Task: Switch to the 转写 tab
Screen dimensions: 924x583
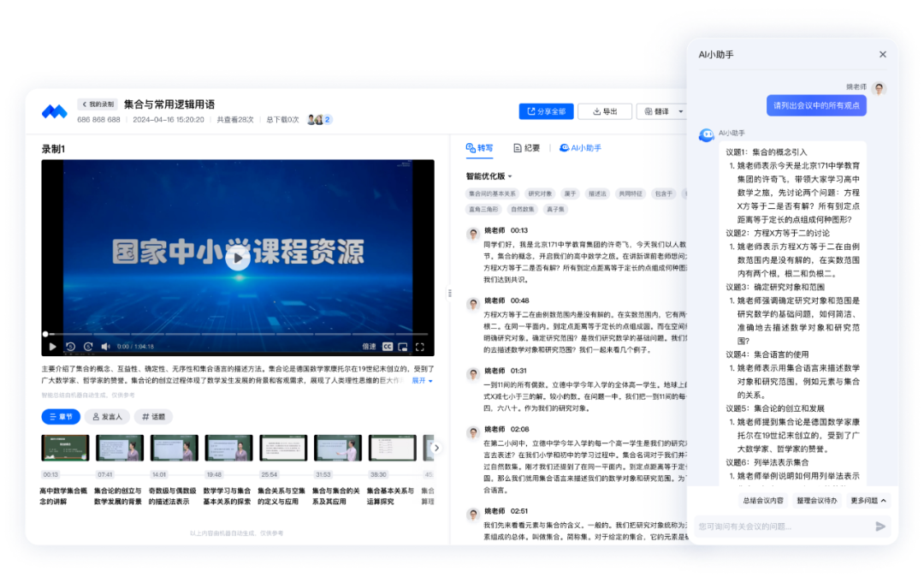Action: tap(479, 148)
